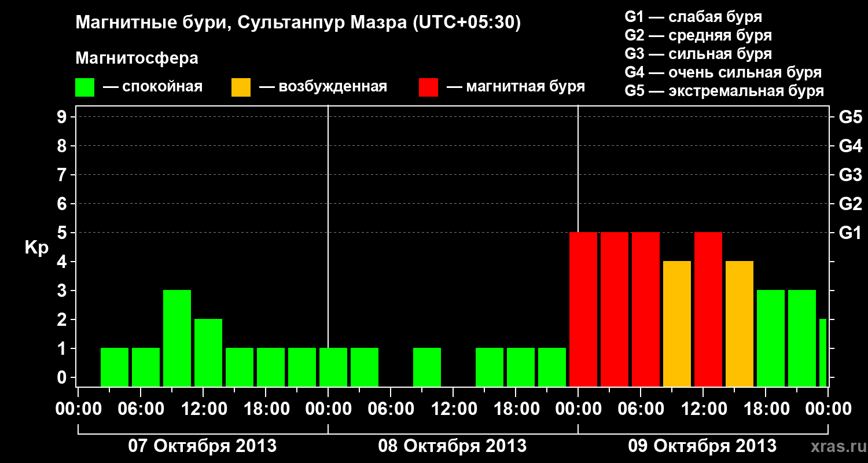Click the orange bar before 18:00 on 09 October

[740, 324]
